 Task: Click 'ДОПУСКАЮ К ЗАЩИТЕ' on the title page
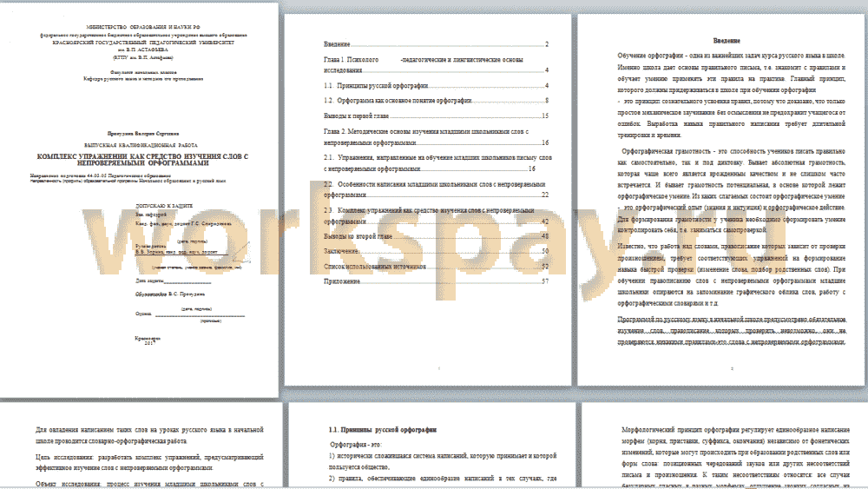point(164,206)
